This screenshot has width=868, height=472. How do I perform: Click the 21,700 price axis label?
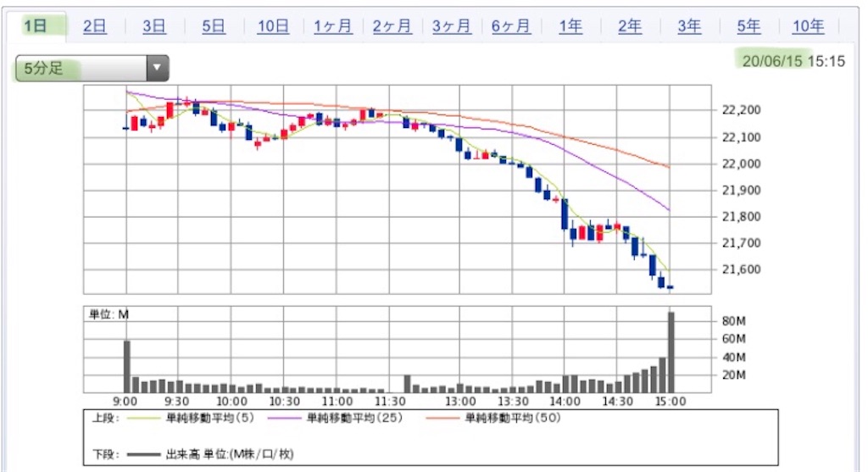tap(741, 243)
